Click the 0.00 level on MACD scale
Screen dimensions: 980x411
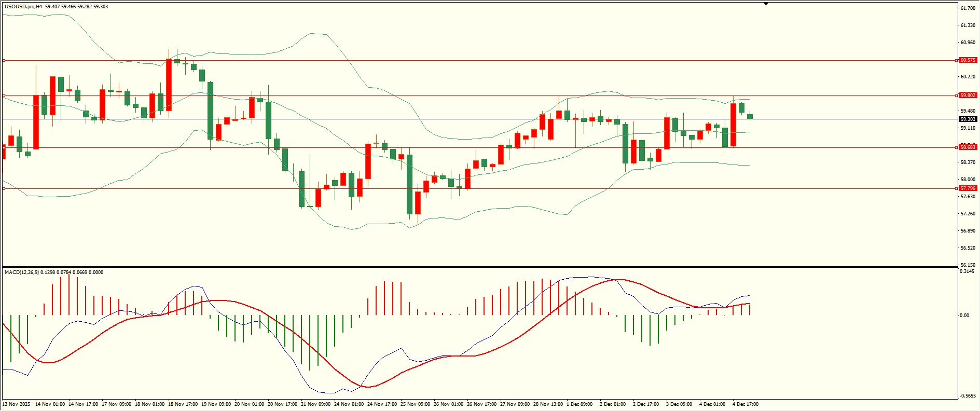tap(964, 316)
